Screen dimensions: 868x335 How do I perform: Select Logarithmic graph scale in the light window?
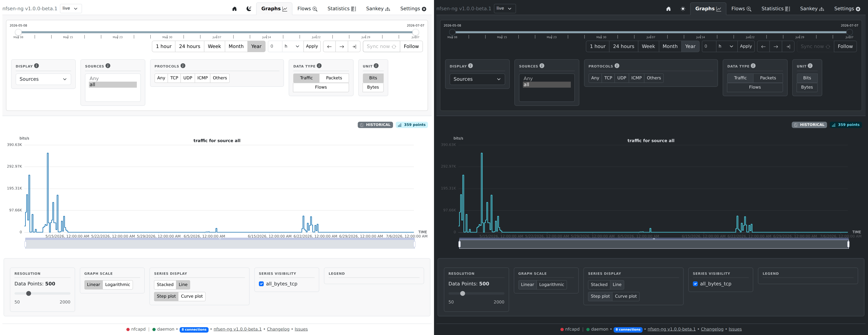(x=118, y=285)
